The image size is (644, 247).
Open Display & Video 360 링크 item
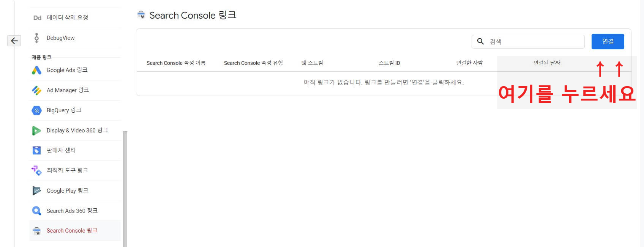(x=75, y=131)
